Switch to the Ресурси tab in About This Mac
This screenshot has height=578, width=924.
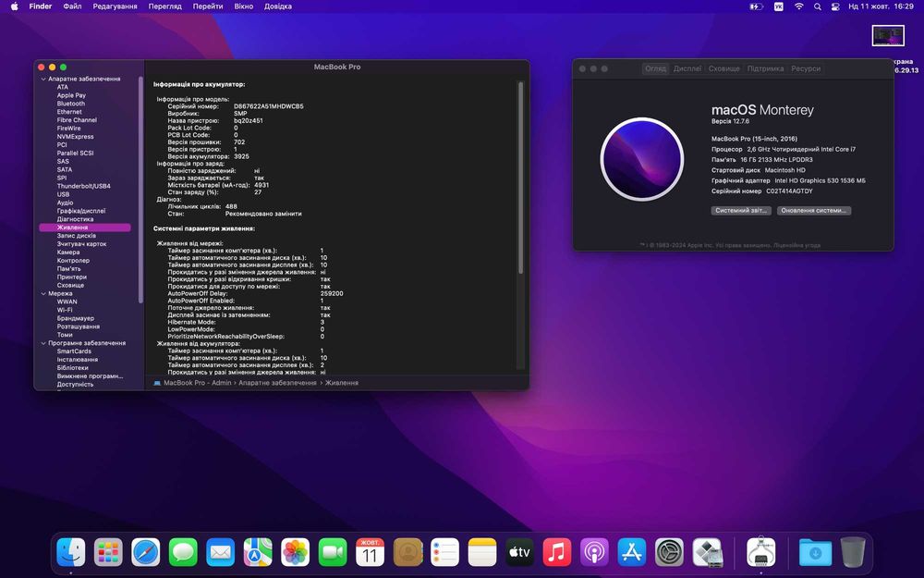point(806,68)
